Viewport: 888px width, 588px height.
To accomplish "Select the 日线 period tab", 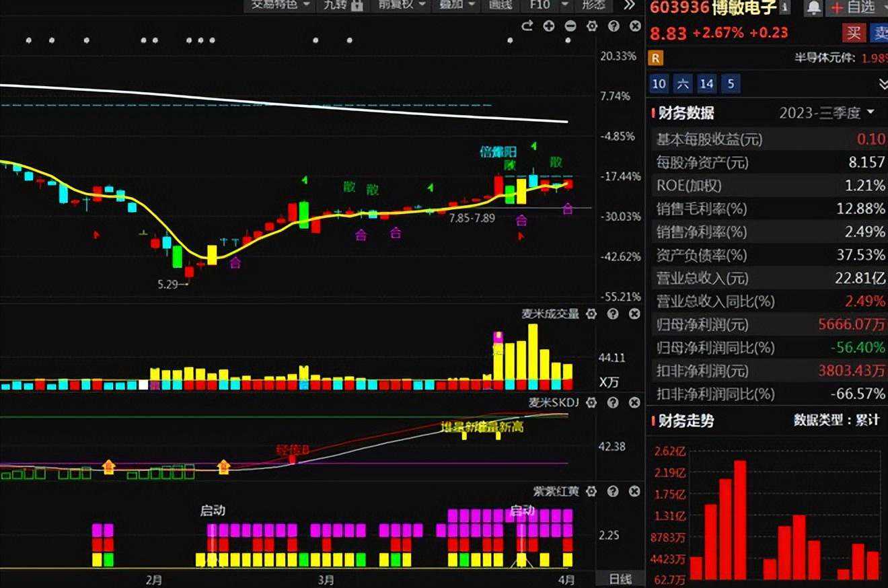I will (x=620, y=579).
